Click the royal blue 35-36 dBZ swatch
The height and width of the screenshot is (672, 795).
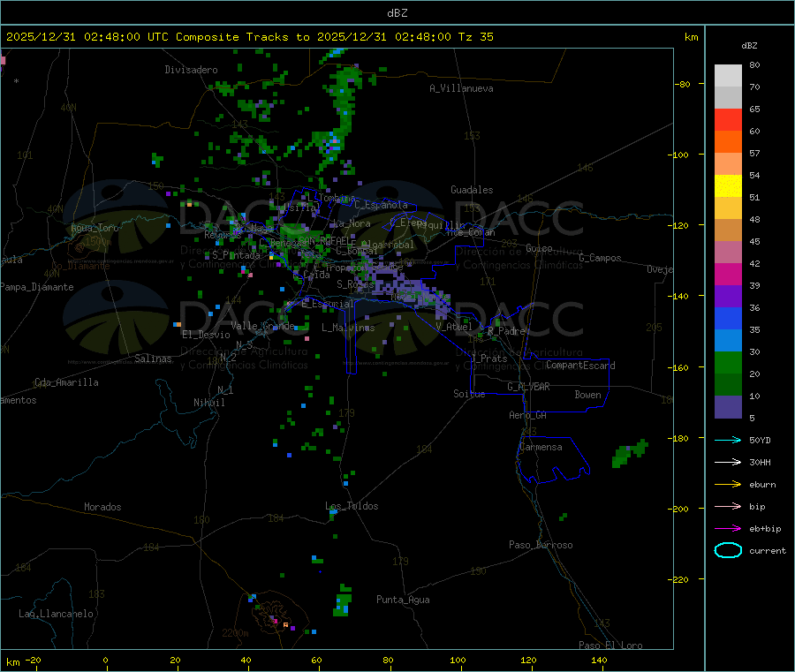728,318
